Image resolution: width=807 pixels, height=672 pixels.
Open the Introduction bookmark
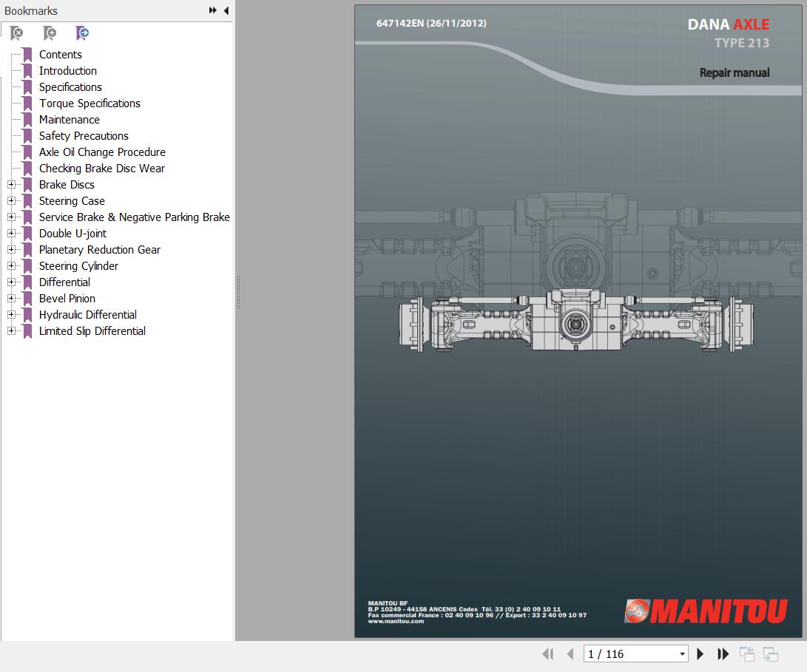[x=68, y=71]
